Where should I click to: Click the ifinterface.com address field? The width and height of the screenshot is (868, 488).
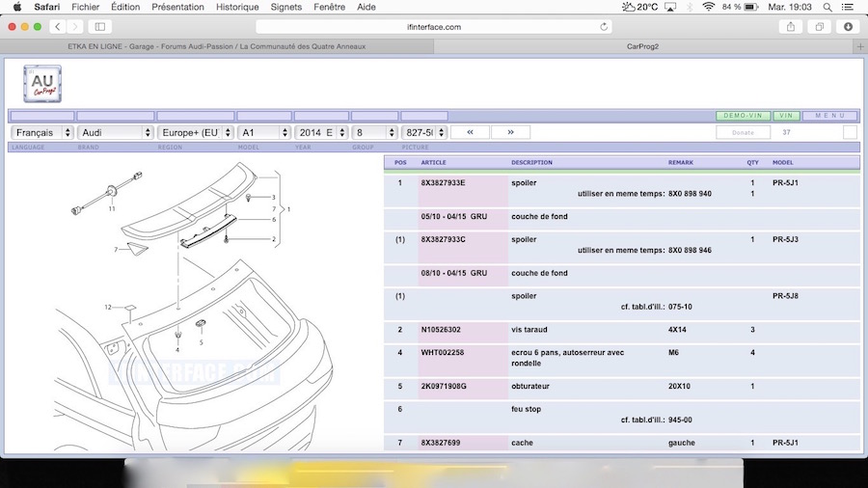coord(434,27)
